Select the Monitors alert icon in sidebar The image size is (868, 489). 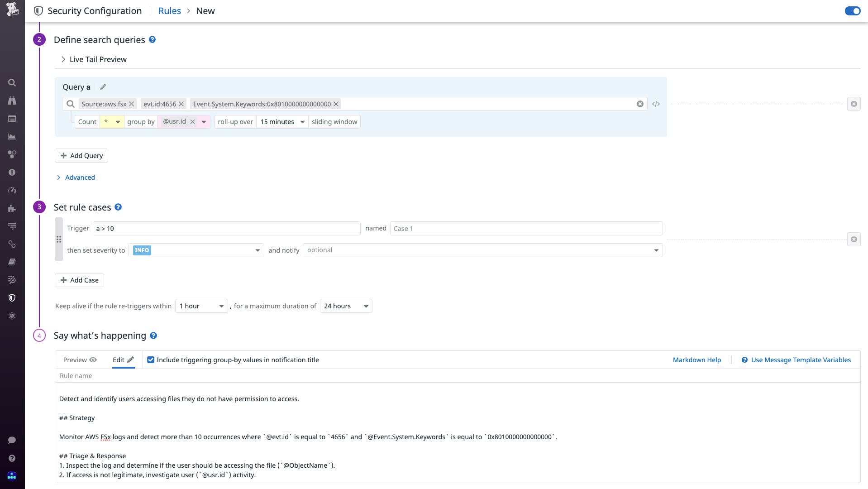tap(12, 172)
